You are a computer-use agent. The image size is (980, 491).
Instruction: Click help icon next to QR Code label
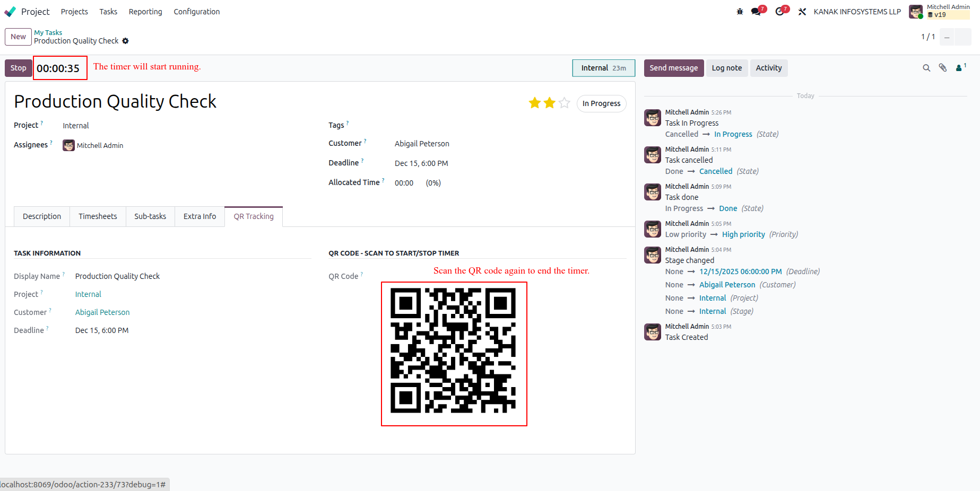click(x=362, y=274)
